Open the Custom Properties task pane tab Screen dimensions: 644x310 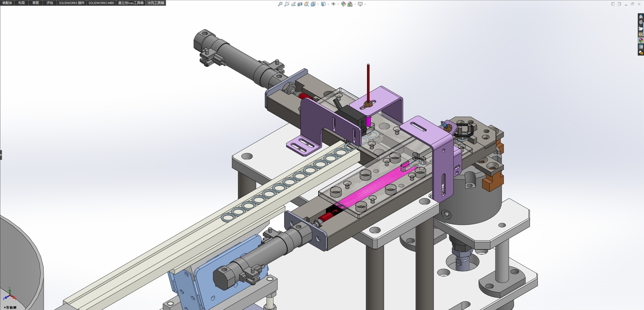tap(641, 47)
